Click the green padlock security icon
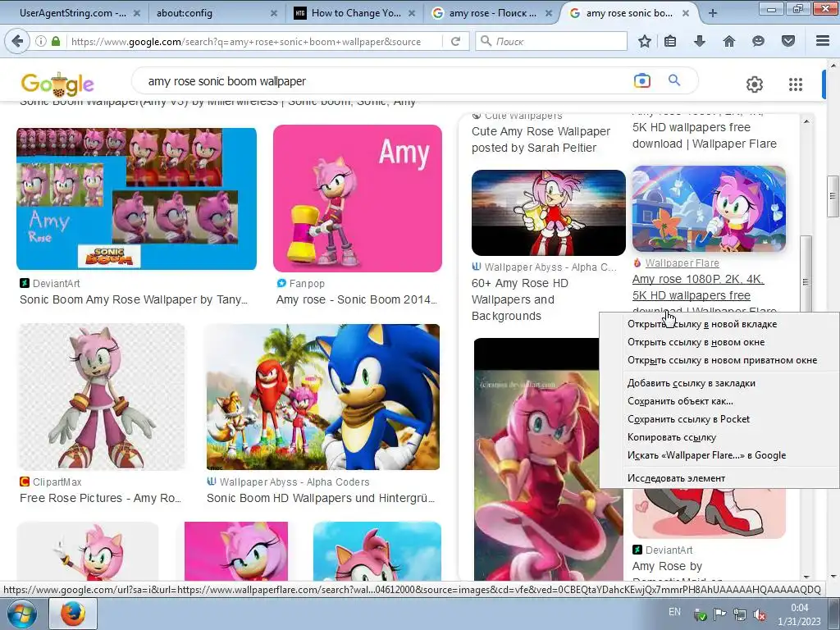Screen dimensions: 840x630 tap(56, 41)
